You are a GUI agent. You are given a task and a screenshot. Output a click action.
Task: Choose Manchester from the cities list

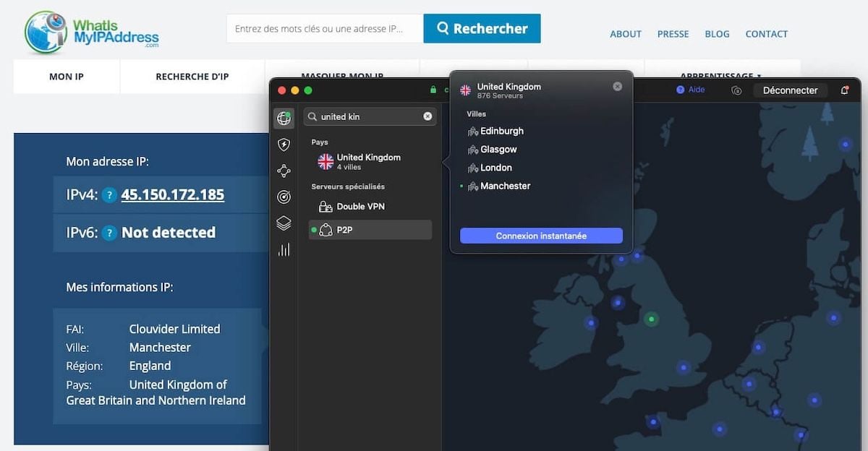tap(506, 186)
